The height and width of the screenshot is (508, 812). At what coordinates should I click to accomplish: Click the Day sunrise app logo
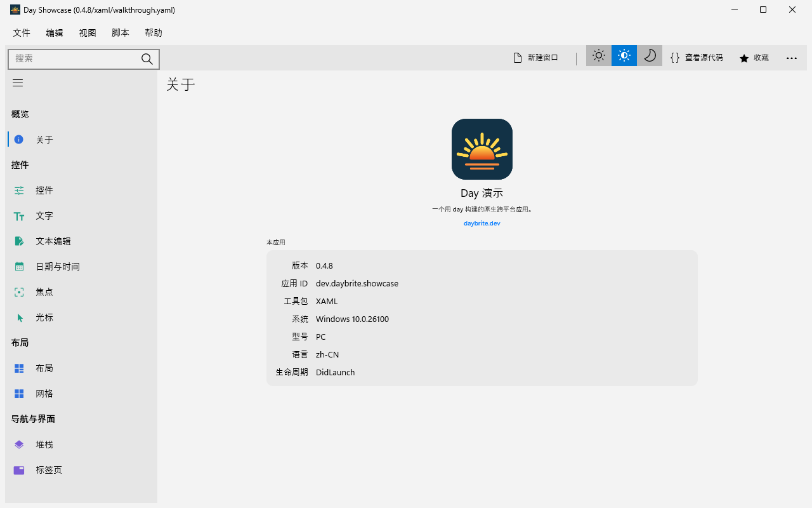tap(482, 149)
